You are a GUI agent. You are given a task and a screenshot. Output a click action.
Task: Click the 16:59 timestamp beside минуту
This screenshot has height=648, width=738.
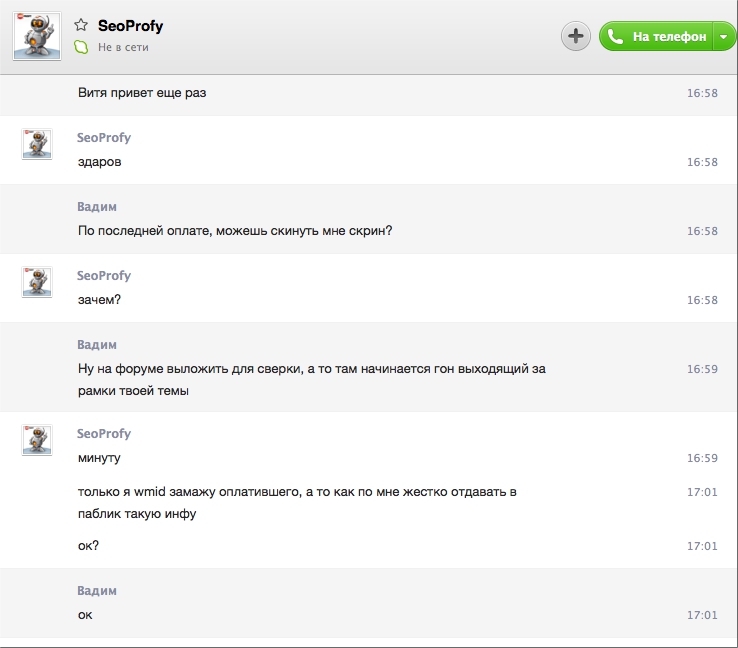(x=702, y=459)
